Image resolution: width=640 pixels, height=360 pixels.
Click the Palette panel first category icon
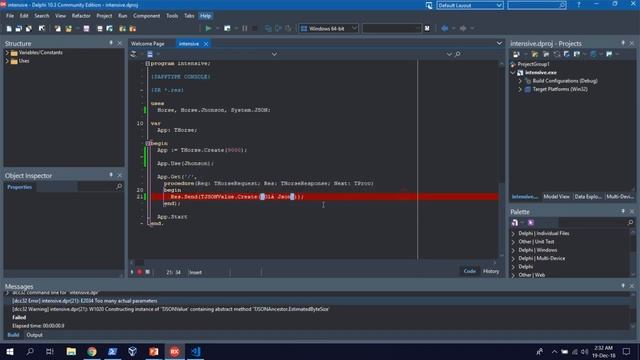click(x=515, y=222)
